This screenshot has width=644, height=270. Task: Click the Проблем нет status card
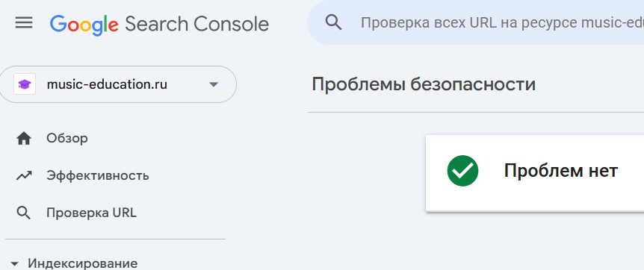(535, 173)
